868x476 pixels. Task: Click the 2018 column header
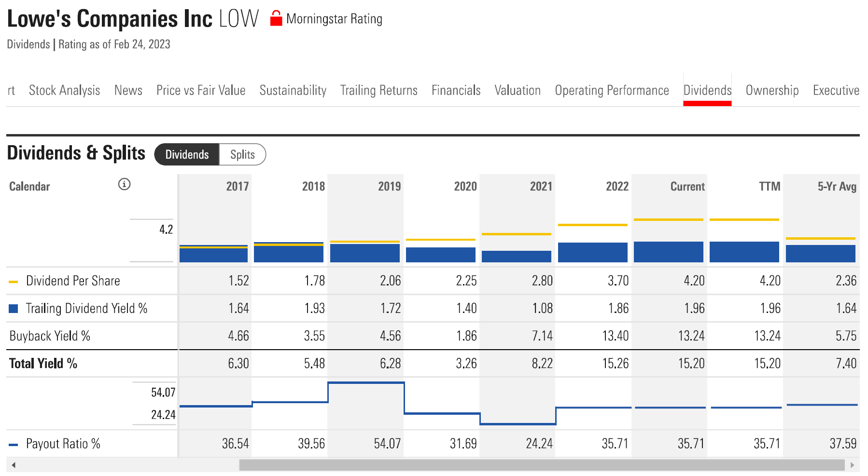click(x=313, y=187)
